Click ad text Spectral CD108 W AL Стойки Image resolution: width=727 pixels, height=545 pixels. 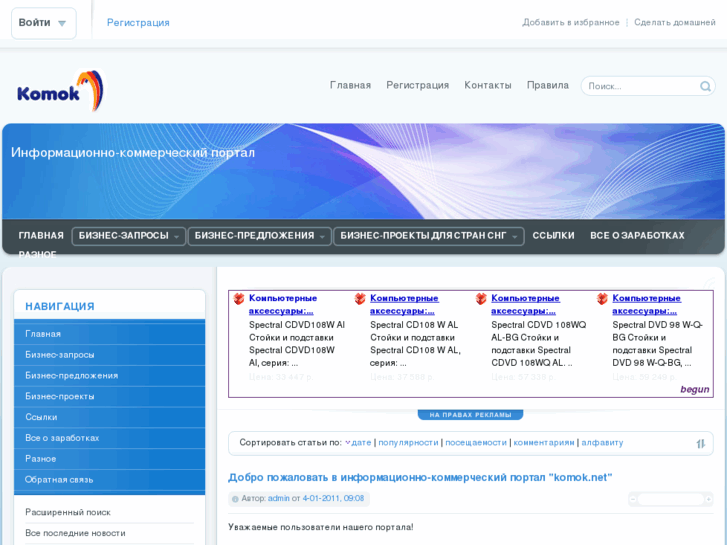tap(415, 344)
